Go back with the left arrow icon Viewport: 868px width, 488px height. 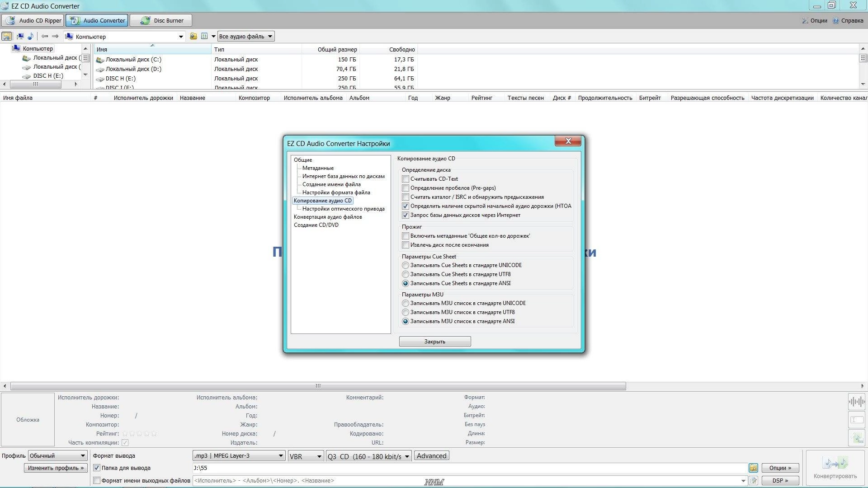click(x=45, y=36)
